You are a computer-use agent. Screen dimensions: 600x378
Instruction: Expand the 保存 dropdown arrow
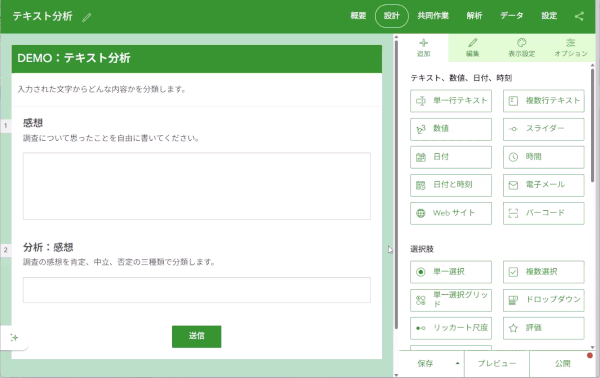458,363
